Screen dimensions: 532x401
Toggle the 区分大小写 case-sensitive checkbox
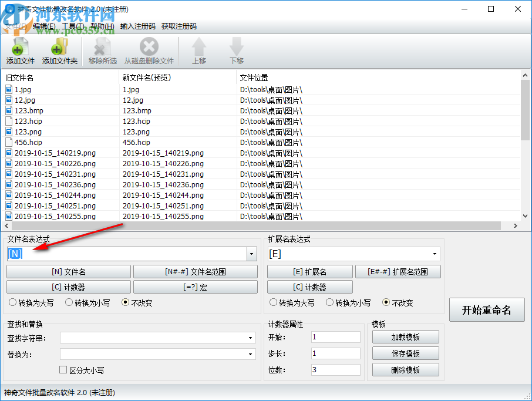point(63,370)
